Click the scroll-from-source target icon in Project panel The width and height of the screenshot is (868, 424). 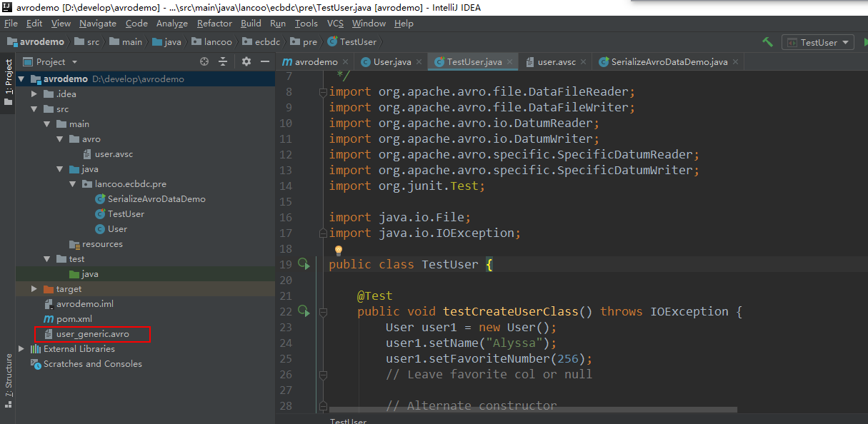(204, 62)
